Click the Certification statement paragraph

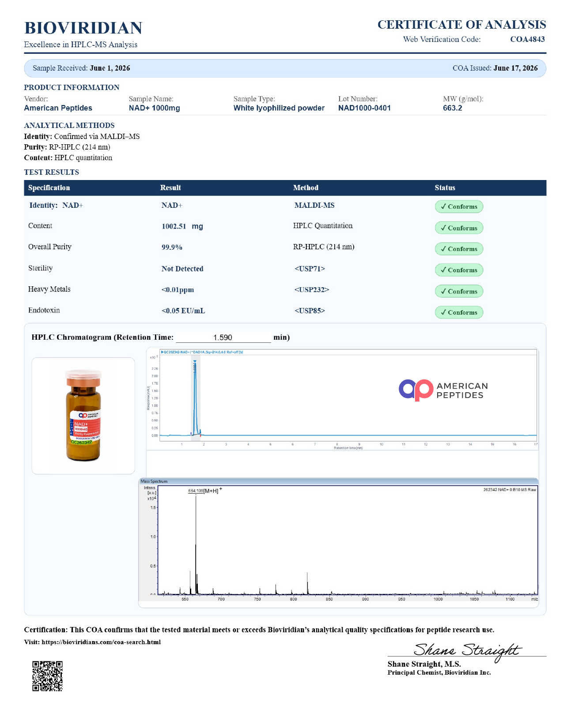[259, 630]
